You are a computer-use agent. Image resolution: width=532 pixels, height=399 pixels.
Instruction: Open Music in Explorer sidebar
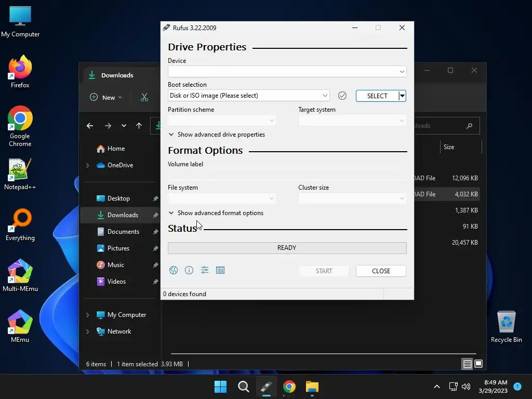click(x=116, y=265)
